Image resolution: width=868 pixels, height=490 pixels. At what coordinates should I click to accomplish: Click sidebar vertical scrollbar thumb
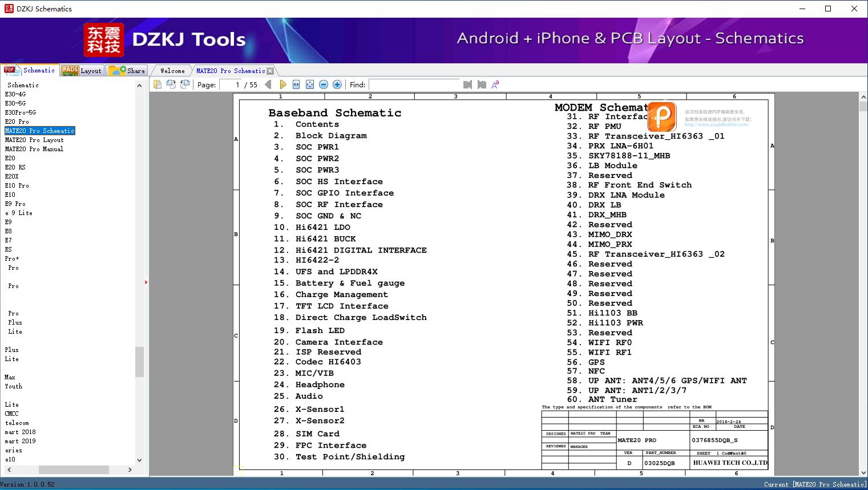[140, 362]
